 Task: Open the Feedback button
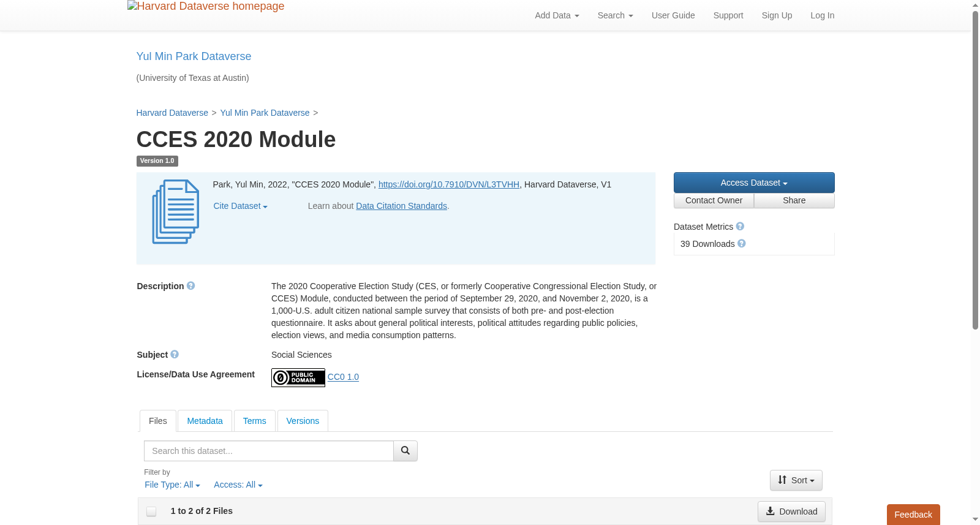[913, 515]
